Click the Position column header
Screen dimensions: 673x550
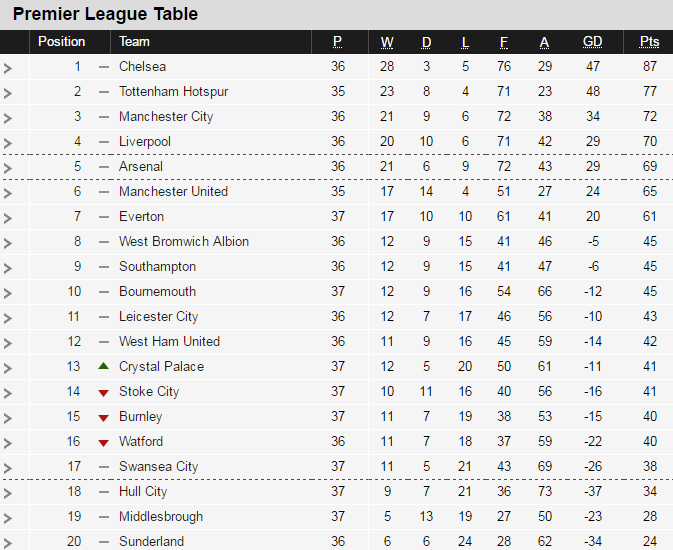tap(62, 41)
